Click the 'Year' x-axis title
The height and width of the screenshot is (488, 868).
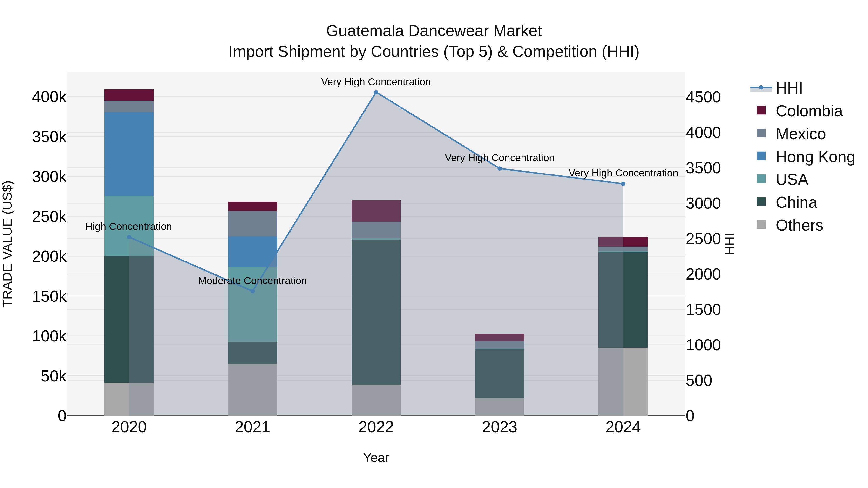click(376, 458)
